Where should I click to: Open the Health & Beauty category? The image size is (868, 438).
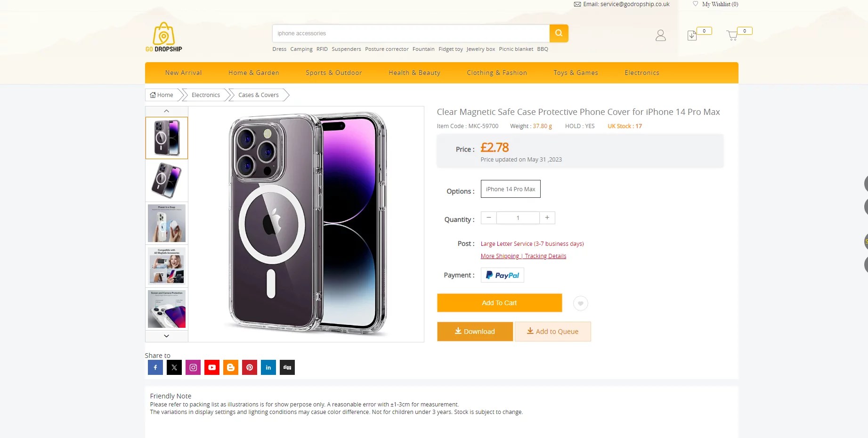coord(414,73)
